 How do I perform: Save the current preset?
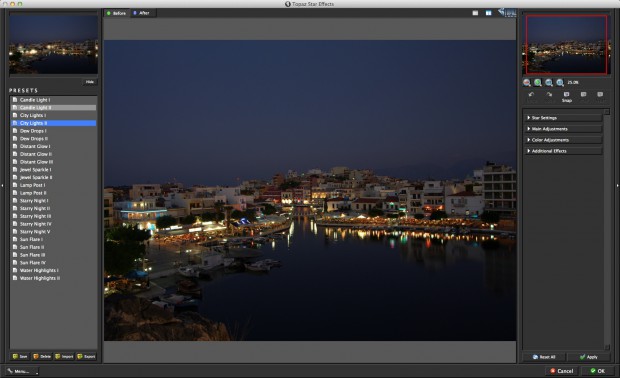(20, 357)
